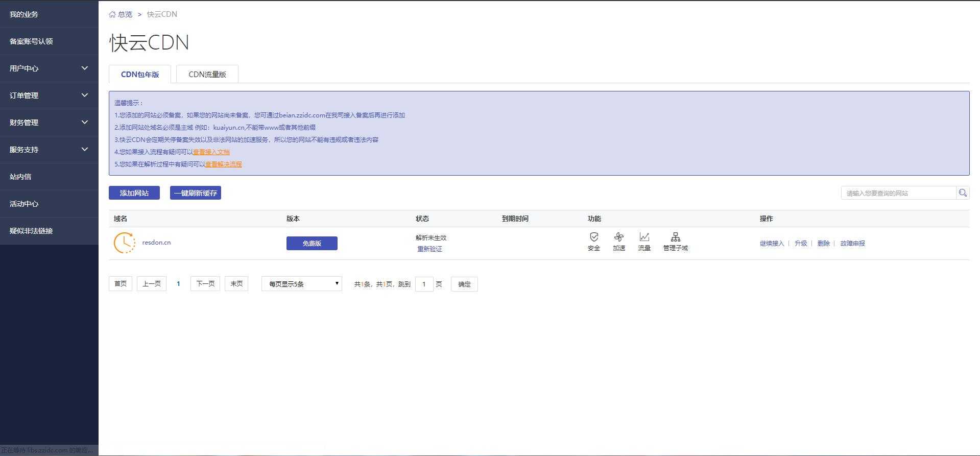Click the 升级 link
980x456 pixels.
pos(801,244)
